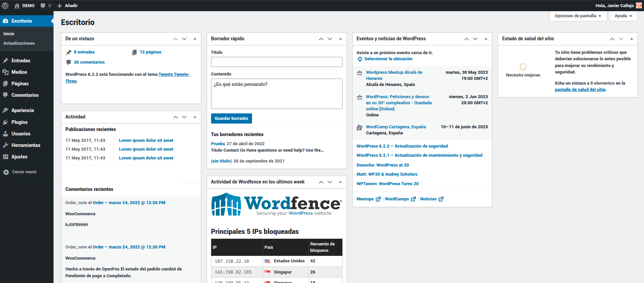Open the Inicio submenu item
This screenshot has height=283, width=644.
(x=9, y=34)
